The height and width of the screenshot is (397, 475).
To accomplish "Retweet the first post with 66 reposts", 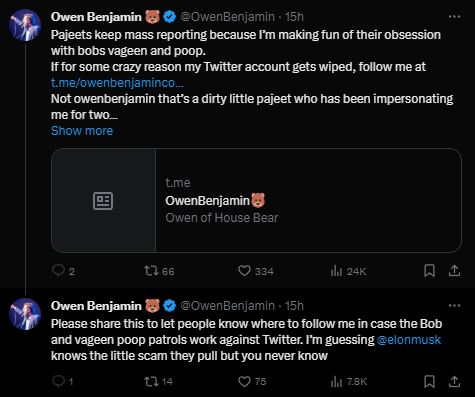I will (159, 271).
